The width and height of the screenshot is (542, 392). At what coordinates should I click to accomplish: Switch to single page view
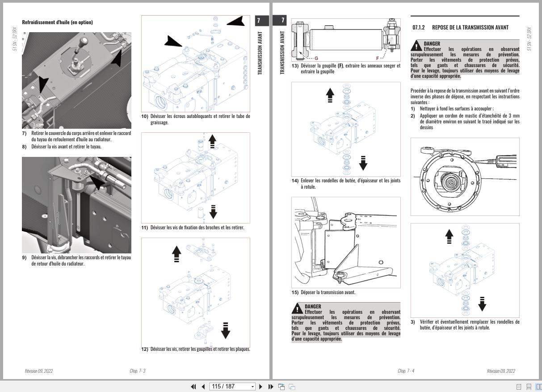519,387
